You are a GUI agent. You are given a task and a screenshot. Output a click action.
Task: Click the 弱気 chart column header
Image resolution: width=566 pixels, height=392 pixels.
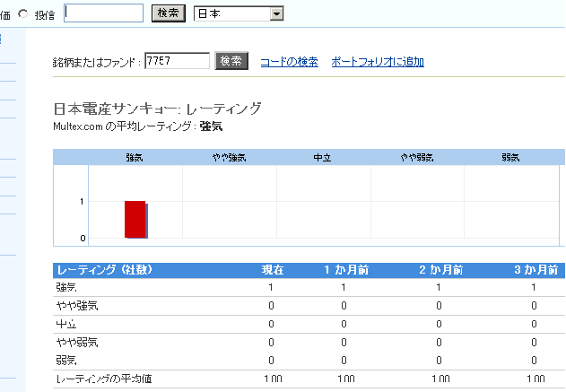(x=510, y=158)
